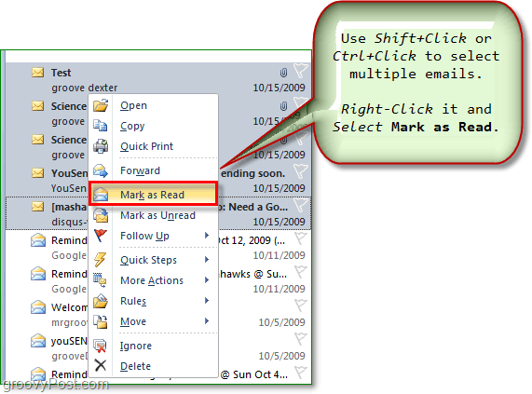Click the unread envelope icon beside Test
This screenshot has height=394, width=532.
(x=37, y=73)
